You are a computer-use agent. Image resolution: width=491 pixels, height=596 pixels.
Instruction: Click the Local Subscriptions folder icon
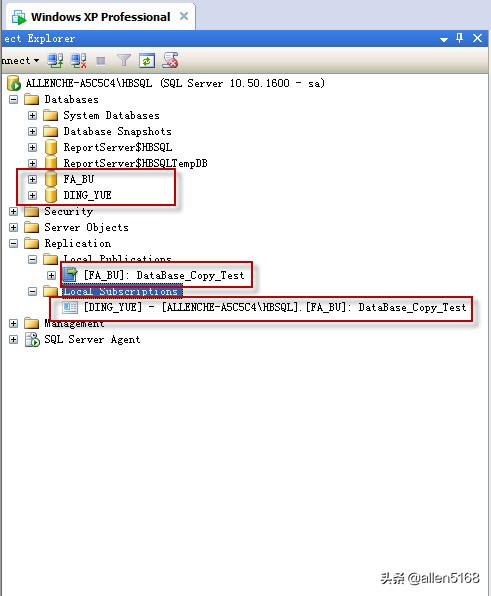click(51, 292)
